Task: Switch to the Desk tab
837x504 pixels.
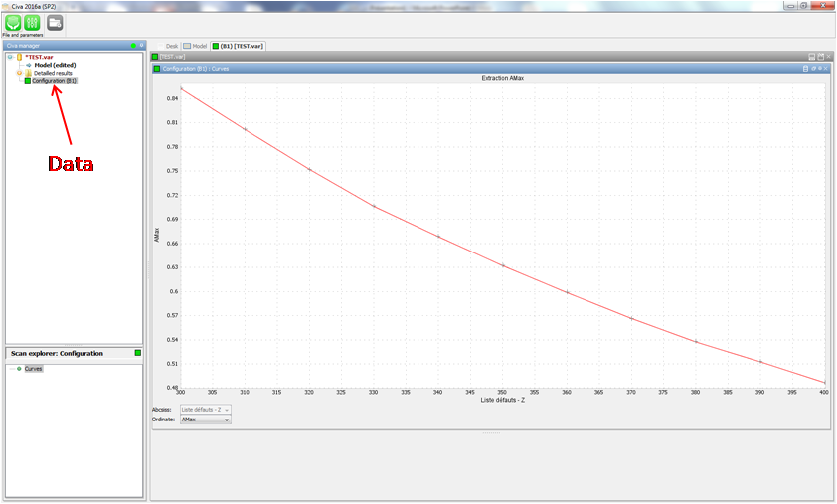Action: click(x=171, y=46)
